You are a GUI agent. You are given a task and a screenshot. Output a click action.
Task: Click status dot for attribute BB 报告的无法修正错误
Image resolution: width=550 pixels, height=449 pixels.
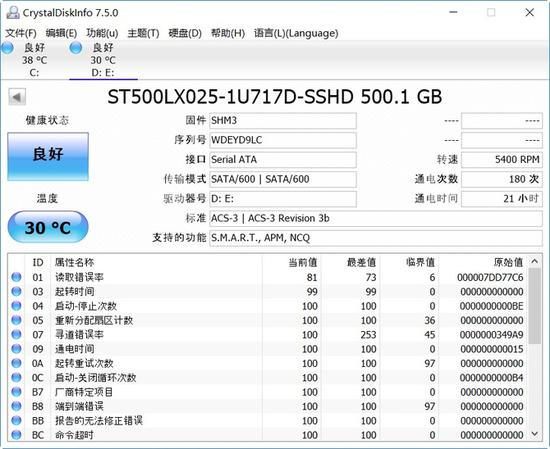coord(16,421)
